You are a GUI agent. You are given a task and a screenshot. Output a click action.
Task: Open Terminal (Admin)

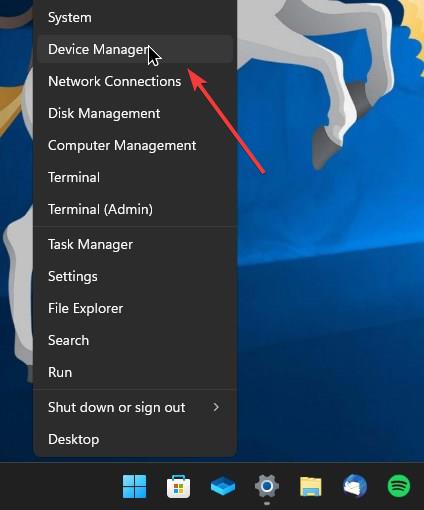point(135,209)
